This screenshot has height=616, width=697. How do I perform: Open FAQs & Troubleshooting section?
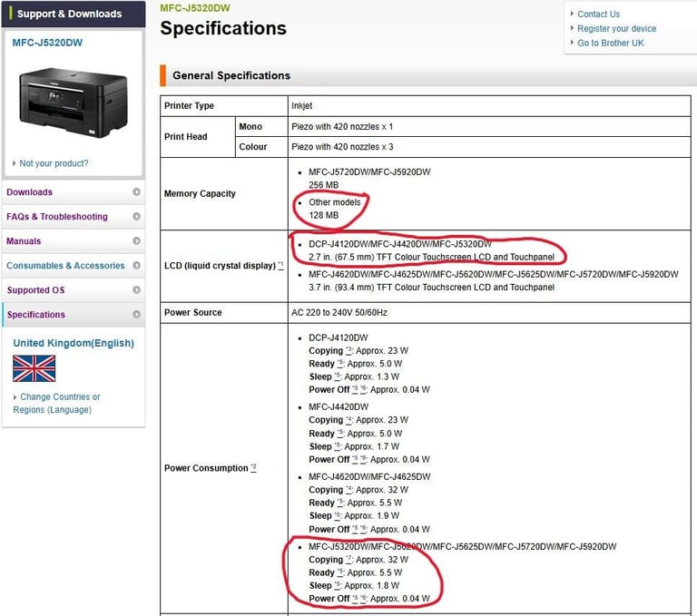74,217
